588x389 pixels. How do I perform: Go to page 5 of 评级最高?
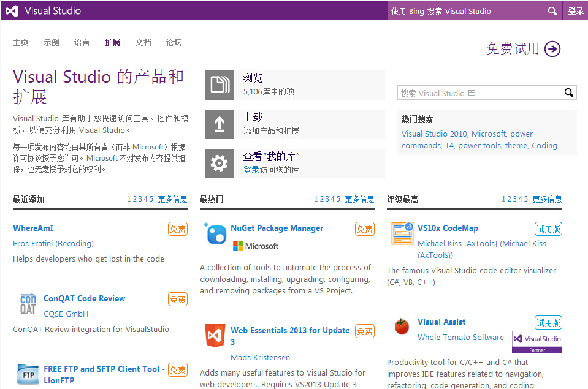pos(525,199)
